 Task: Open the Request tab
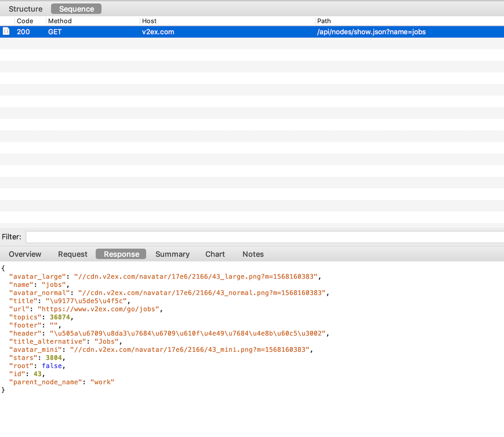[73, 254]
